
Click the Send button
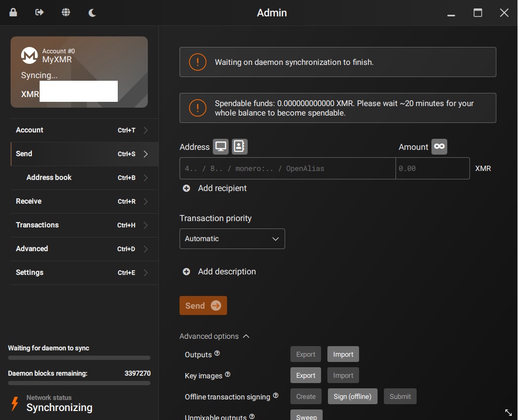coord(203,305)
